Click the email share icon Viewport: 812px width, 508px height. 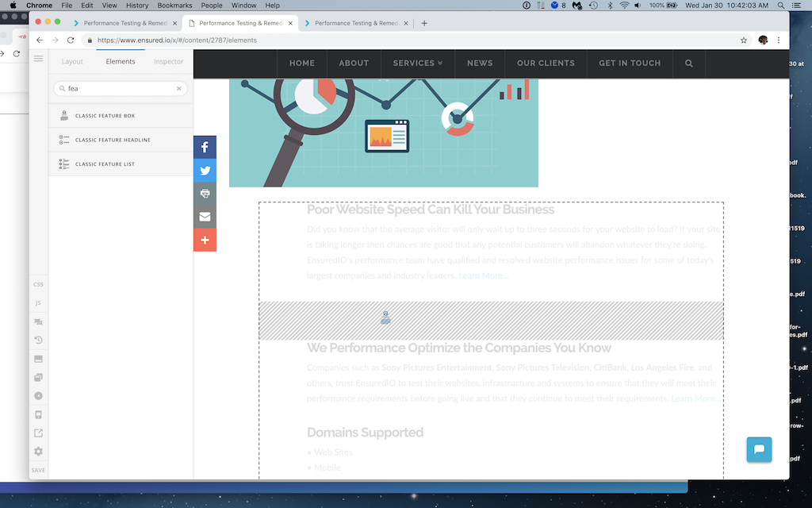(205, 217)
